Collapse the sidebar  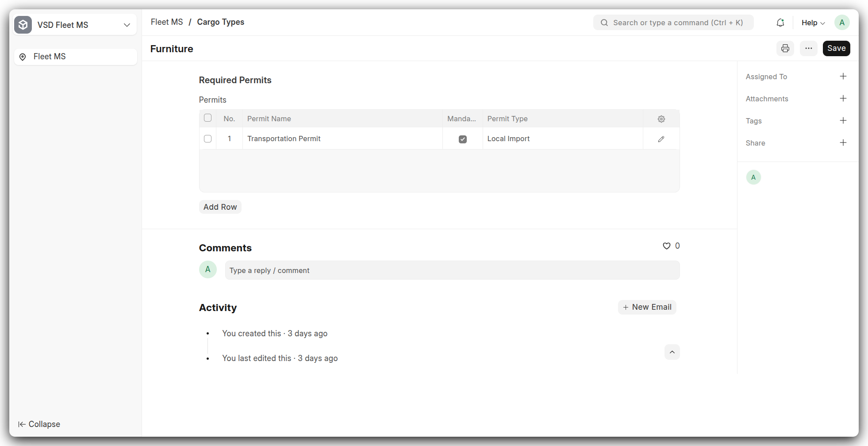39,424
